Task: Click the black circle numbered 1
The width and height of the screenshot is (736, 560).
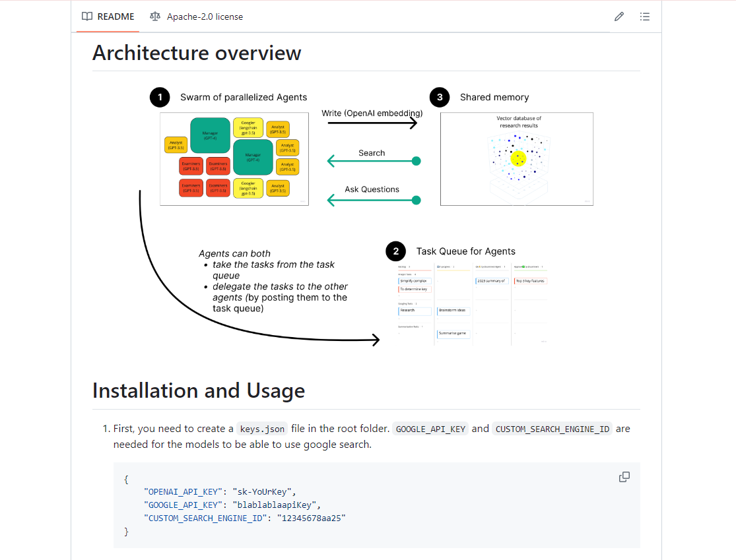Action: pos(160,98)
